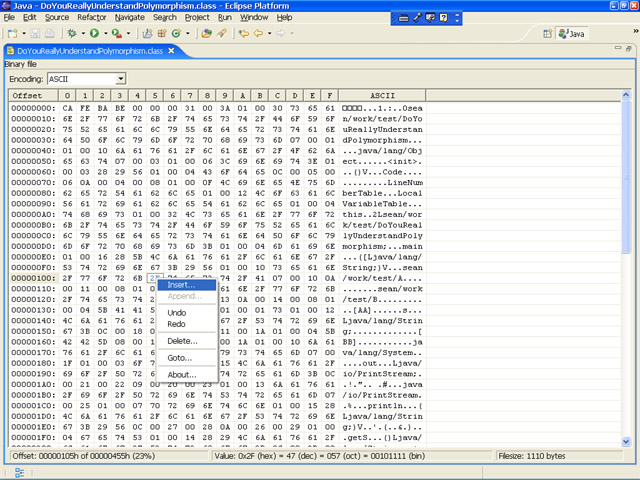Viewport: 640px width, 480px height.
Task: Open the Run menu
Action: pos(224,18)
